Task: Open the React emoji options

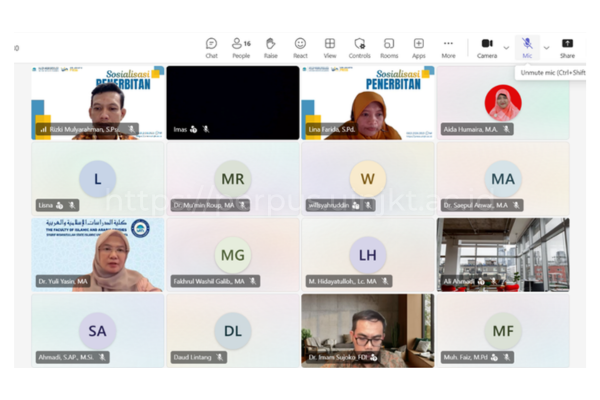Action: (300, 48)
